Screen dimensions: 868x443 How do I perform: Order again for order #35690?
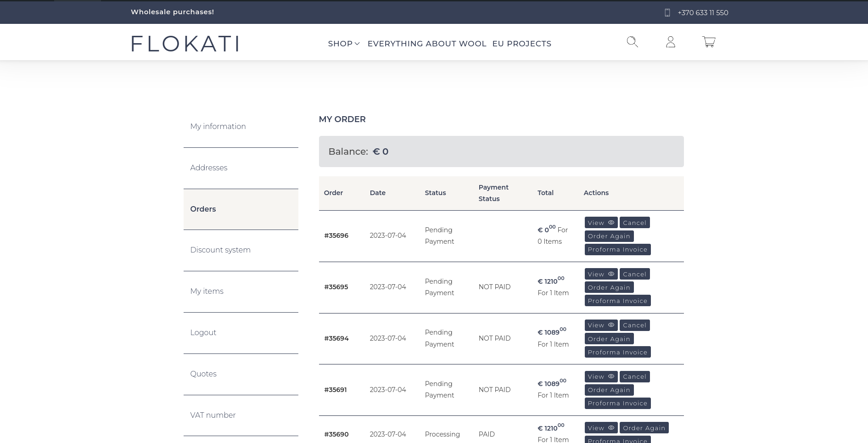[644, 428]
